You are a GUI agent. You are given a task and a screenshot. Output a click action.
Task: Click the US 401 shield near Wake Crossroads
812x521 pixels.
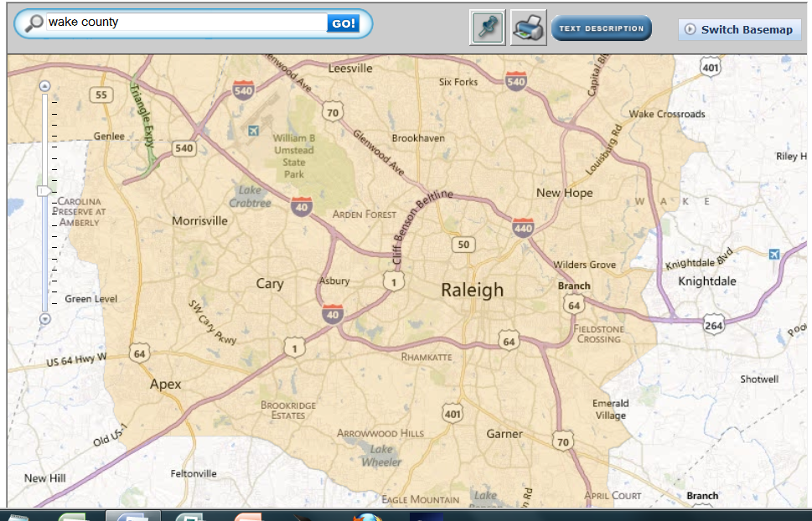tap(711, 67)
